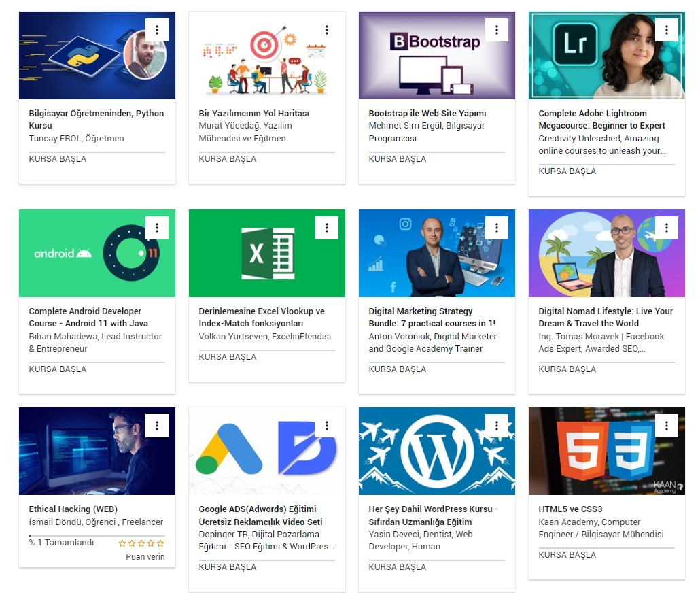The width and height of the screenshot is (700, 593).
Task: Open Complete Android Developer Course title
Action: 88,318
